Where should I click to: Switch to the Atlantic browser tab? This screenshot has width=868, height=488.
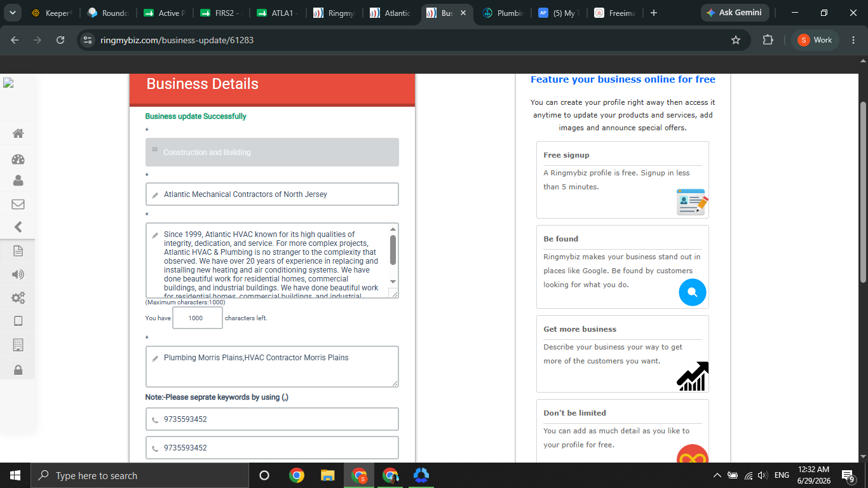point(390,13)
